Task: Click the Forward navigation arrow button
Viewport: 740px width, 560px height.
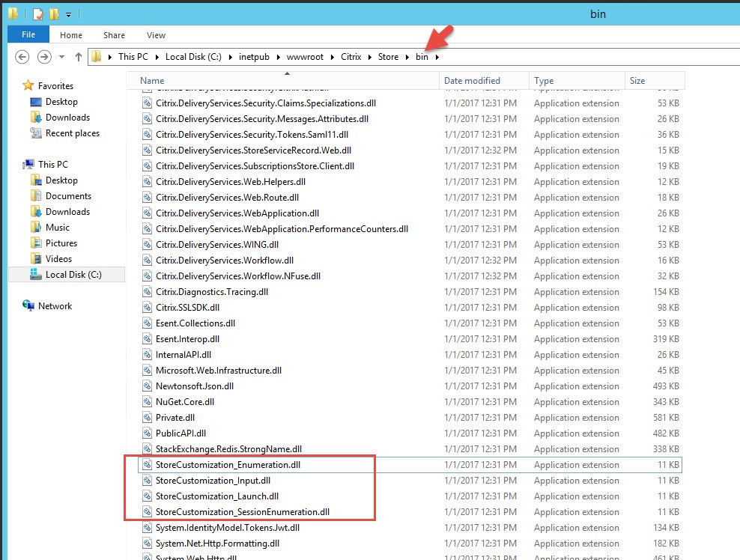Action: click(44, 57)
